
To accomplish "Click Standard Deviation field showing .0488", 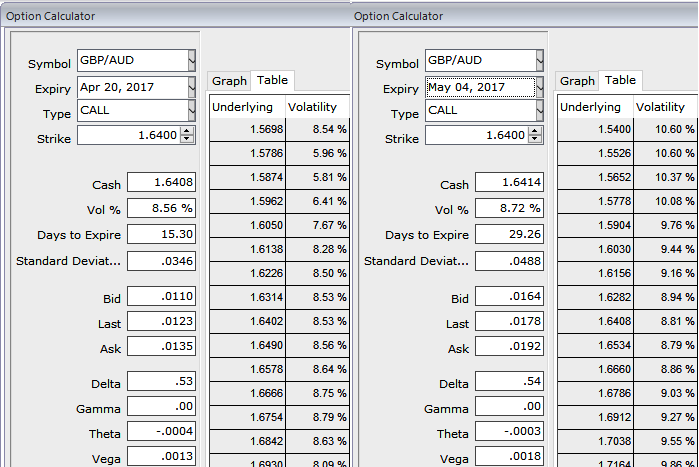I will (509, 261).
